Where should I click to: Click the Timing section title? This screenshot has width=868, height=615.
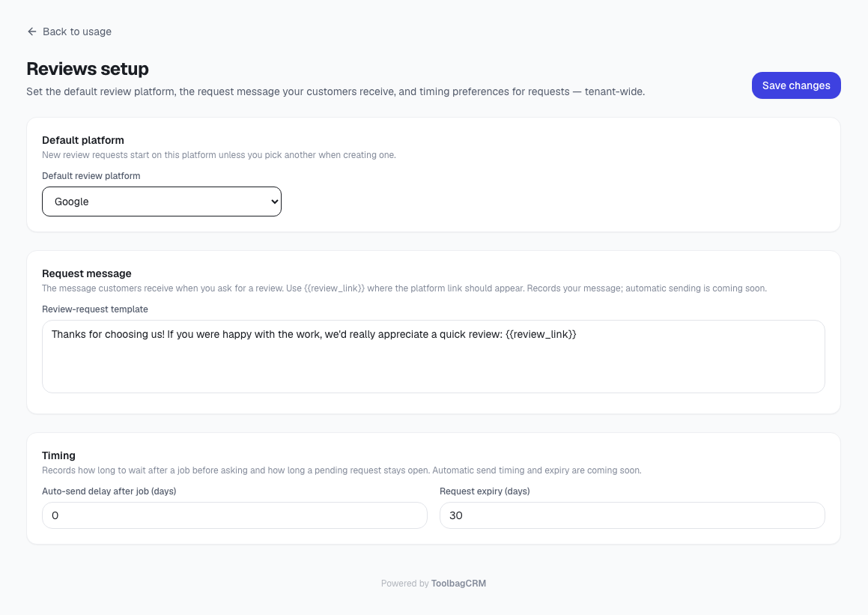tap(58, 455)
